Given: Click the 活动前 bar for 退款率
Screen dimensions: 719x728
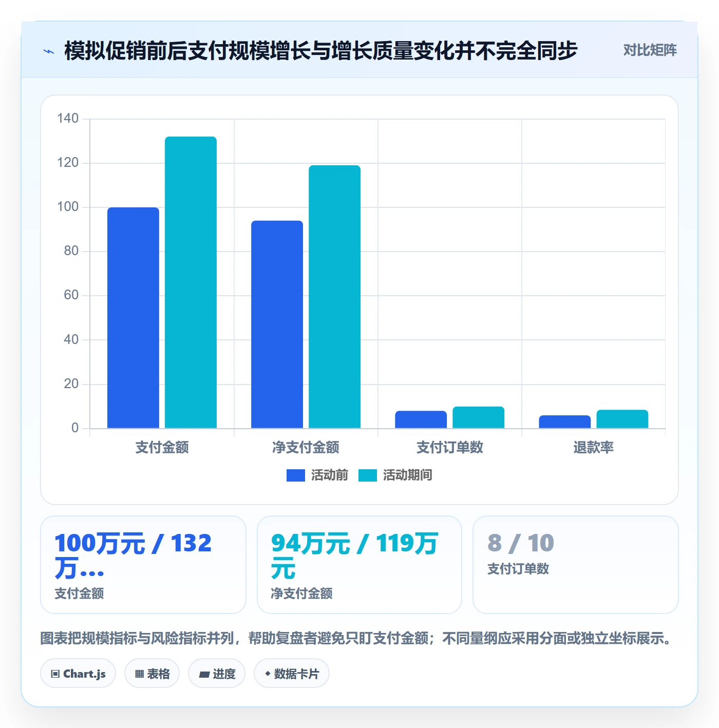Looking at the screenshot, I should pyautogui.click(x=564, y=422).
